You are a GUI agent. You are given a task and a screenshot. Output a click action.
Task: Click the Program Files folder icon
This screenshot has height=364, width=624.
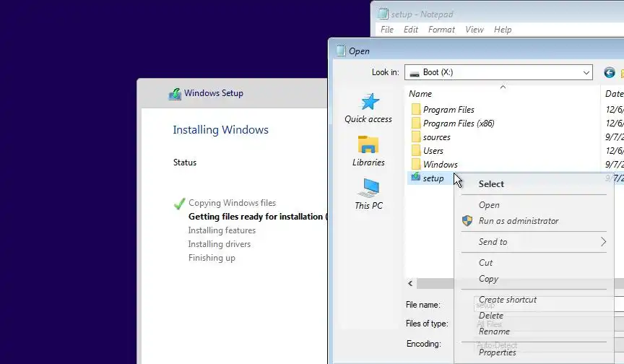pyautogui.click(x=416, y=109)
